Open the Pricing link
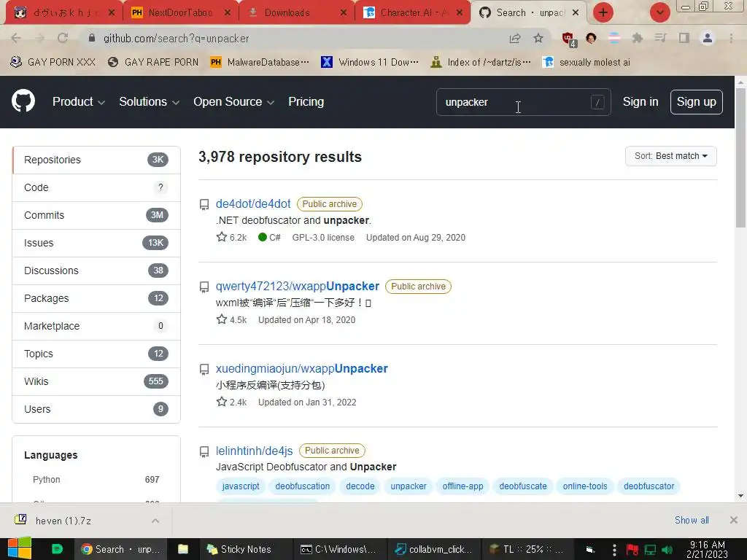This screenshot has width=747, height=560. (x=306, y=101)
